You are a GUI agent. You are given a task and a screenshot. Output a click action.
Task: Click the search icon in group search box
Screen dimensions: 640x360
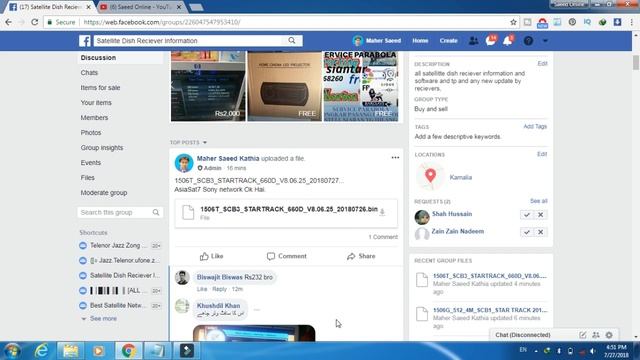pos(156,212)
